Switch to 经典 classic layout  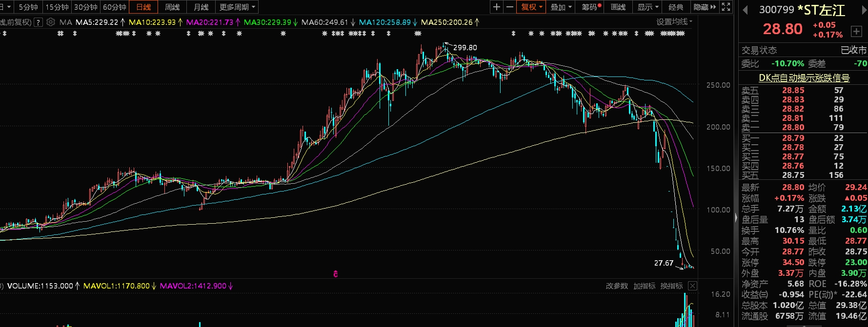coord(676,7)
